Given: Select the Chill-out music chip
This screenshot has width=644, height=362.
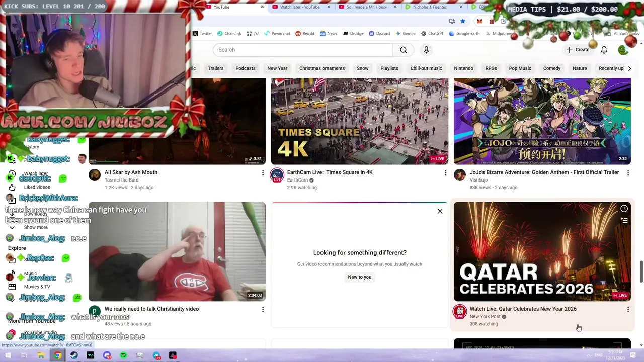Looking at the screenshot, I should (x=426, y=68).
